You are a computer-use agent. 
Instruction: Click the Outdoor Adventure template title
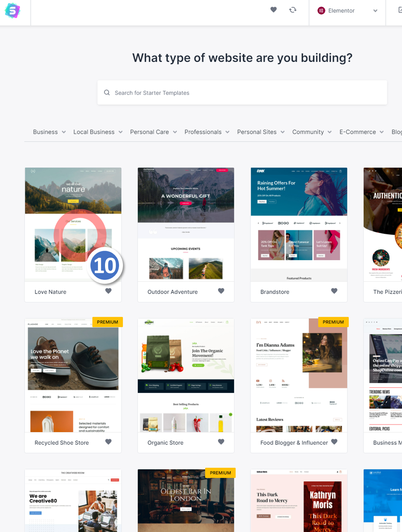173,292
